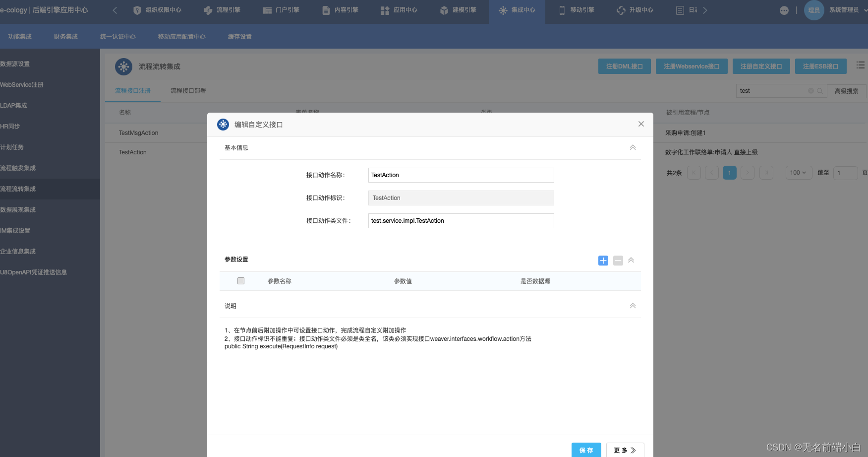Click the 跳至 page number input field
The height and width of the screenshot is (457, 868).
(x=845, y=173)
